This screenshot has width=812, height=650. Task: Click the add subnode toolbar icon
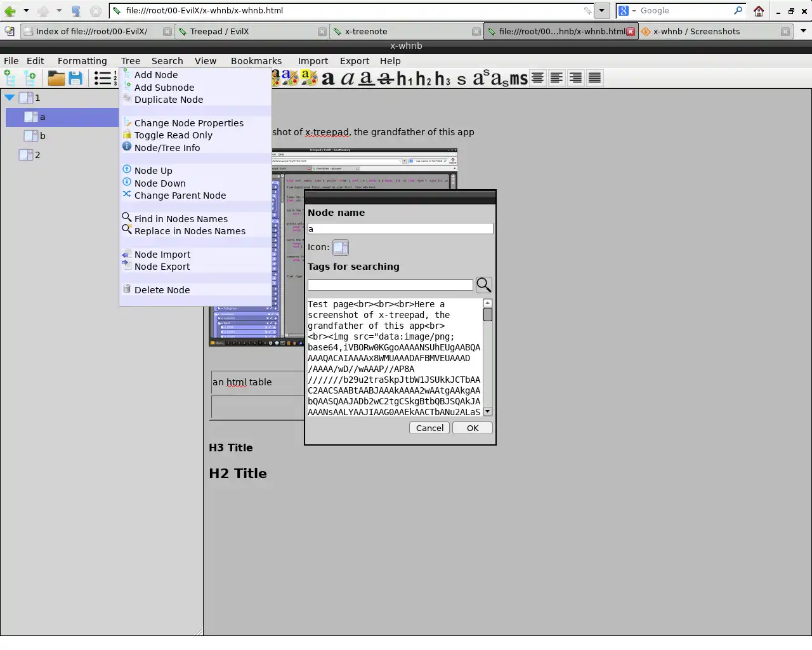click(x=30, y=78)
